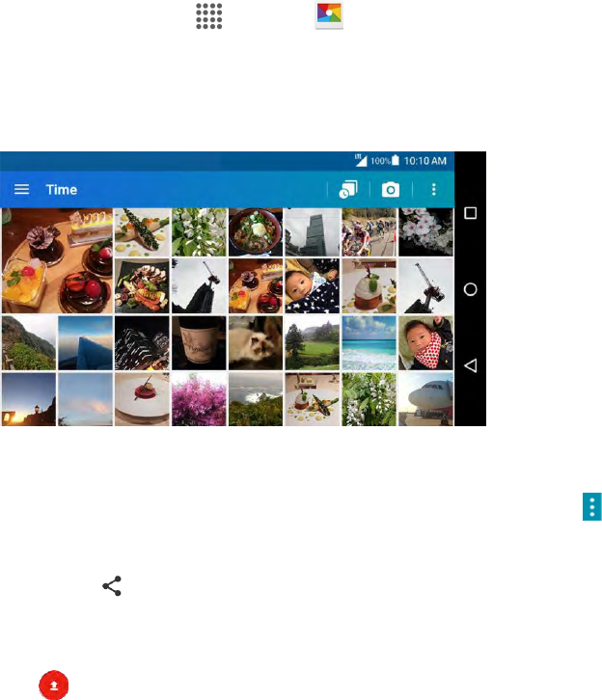
Task: Open the baby with polka-dot bib photo
Action: tap(425, 343)
